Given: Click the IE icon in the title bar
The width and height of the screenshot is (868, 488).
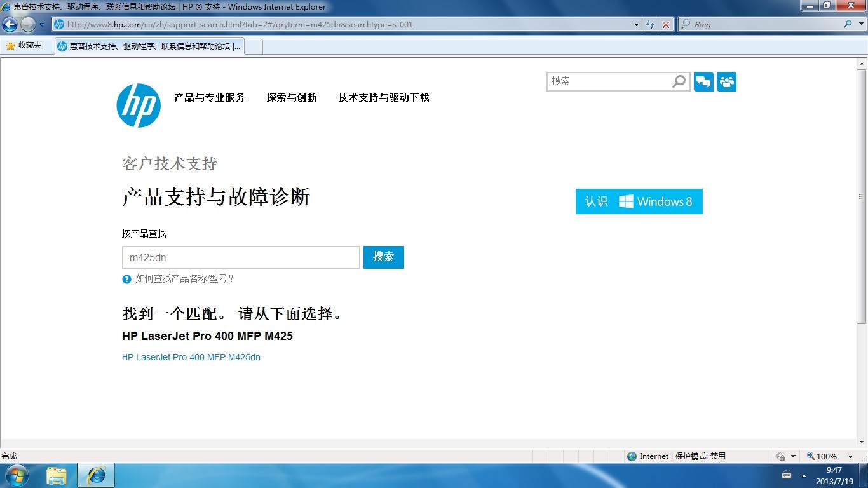Looking at the screenshot, I should (x=6, y=7).
